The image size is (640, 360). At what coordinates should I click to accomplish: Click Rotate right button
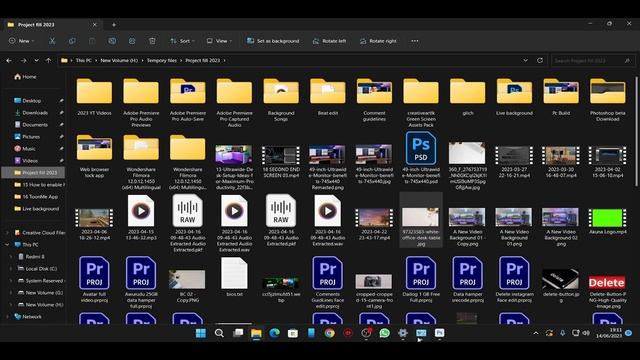pos(378,41)
